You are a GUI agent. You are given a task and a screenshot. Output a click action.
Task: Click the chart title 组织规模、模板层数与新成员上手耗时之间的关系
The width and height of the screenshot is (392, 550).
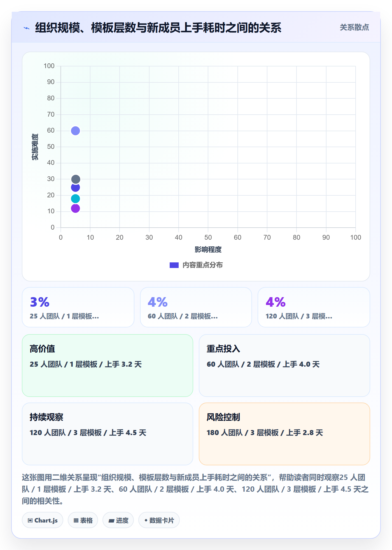click(158, 28)
